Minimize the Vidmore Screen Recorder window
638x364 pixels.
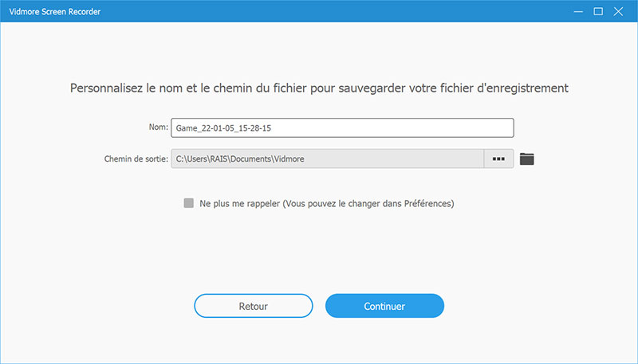click(578, 11)
